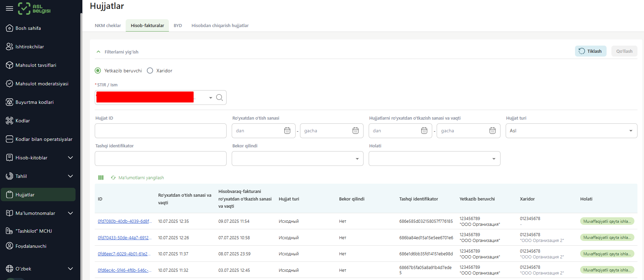Switch to the NKM cheklar tab

pyautogui.click(x=108, y=26)
